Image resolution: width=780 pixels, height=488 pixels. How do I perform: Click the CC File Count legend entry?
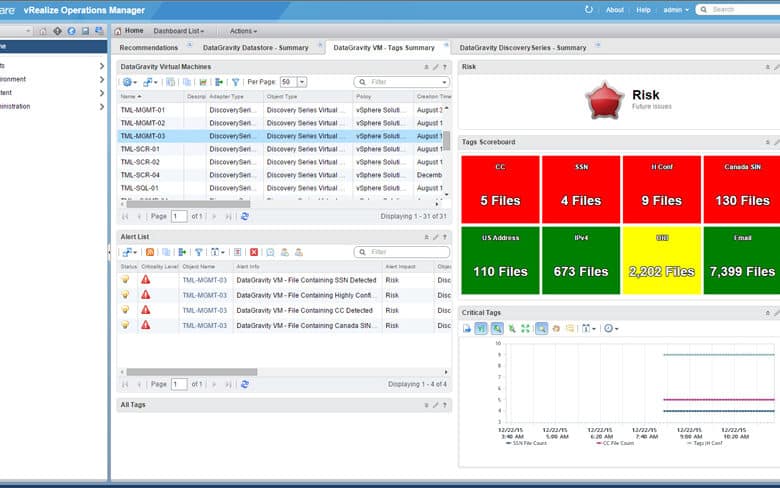[615, 443]
